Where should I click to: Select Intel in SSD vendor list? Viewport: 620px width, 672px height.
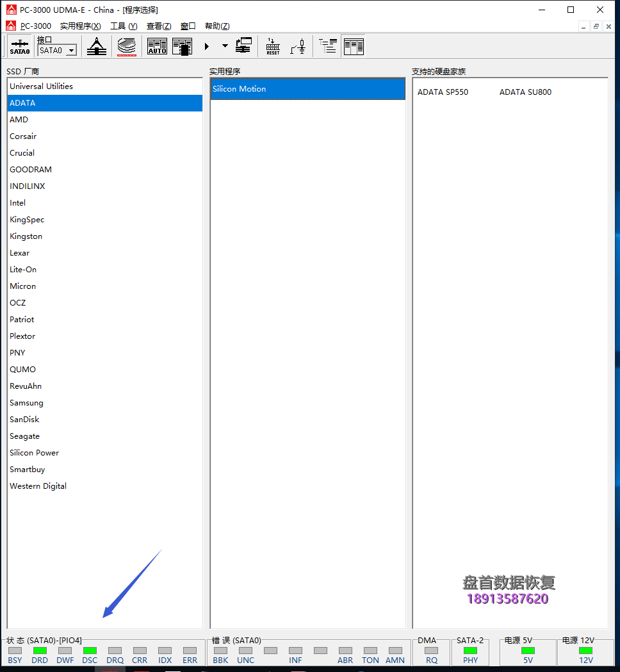[105, 203]
